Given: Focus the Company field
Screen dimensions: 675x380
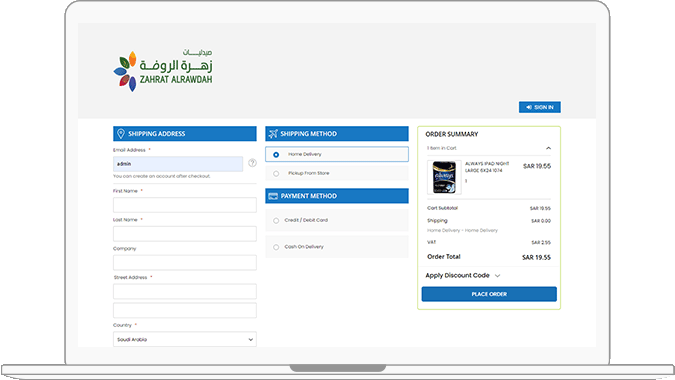Looking at the screenshot, I should click(x=185, y=263).
